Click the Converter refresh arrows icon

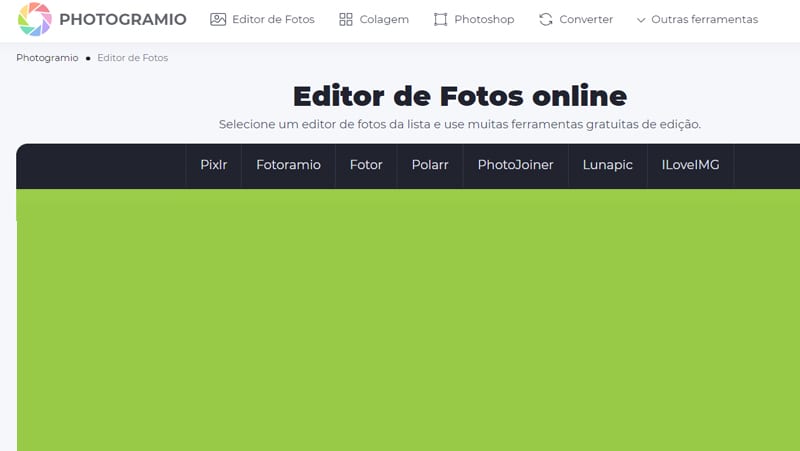click(x=546, y=19)
